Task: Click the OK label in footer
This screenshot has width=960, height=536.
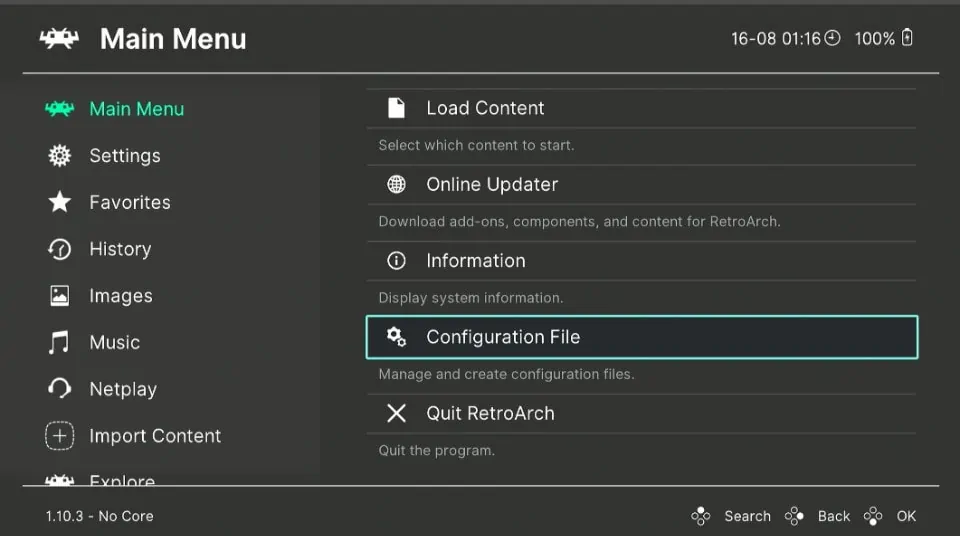Action: pos(906,516)
